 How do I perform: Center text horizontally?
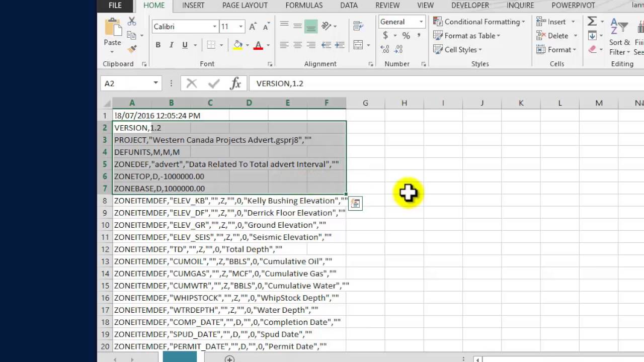[x=298, y=45]
